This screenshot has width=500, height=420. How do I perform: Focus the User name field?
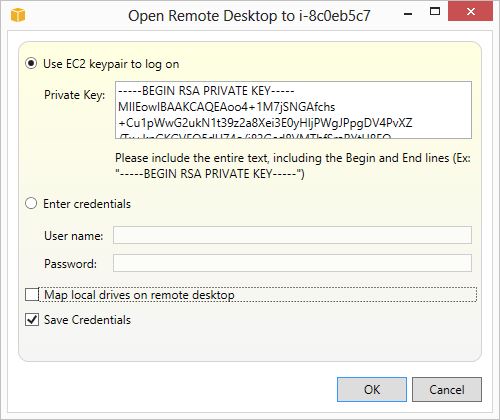[x=292, y=235]
